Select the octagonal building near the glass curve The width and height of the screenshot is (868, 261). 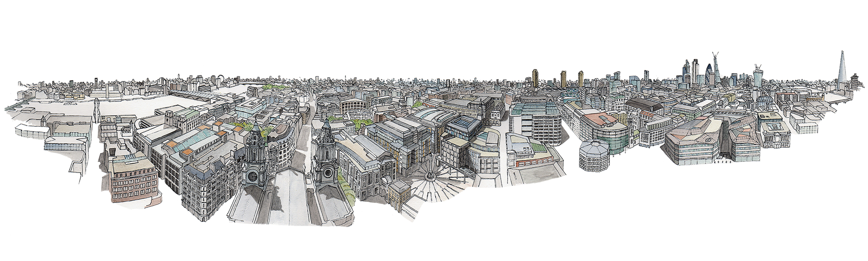[x=594, y=156]
